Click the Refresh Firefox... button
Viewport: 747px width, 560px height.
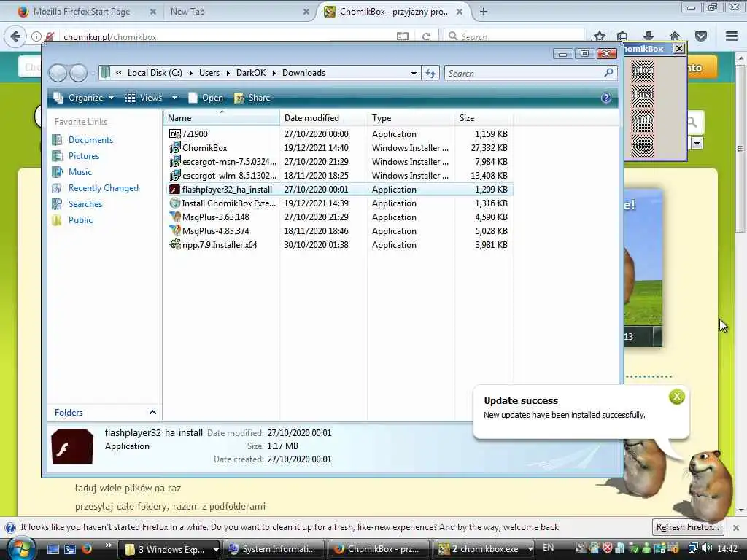click(x=687, y=527)
